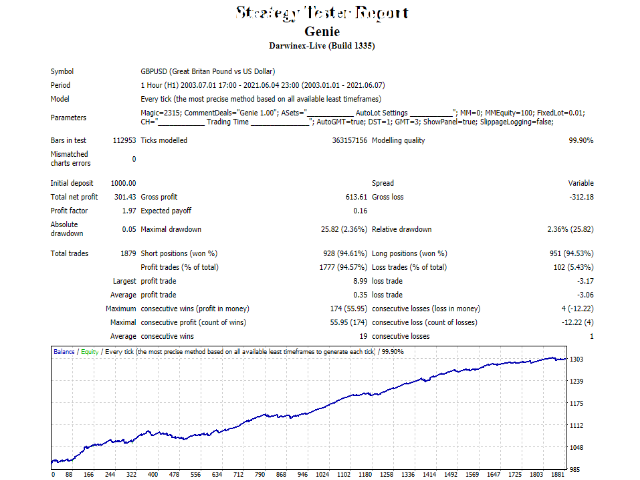
Task: Click the Long positions value '951 (94.53%)'
Action: 571,253
